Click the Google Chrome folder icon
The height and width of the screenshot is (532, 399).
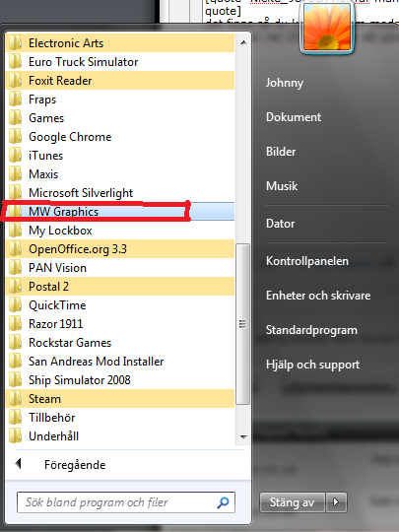(x=15, y=137)
